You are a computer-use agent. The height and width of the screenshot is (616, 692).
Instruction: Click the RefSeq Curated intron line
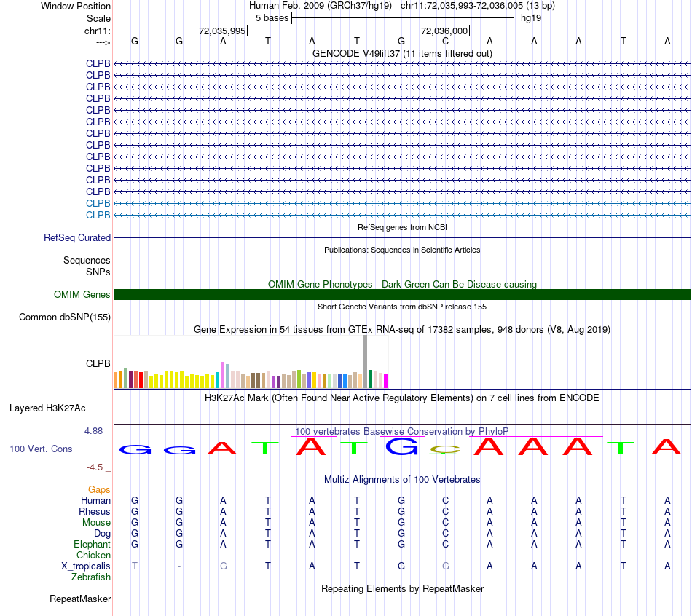tap(402, 238)
